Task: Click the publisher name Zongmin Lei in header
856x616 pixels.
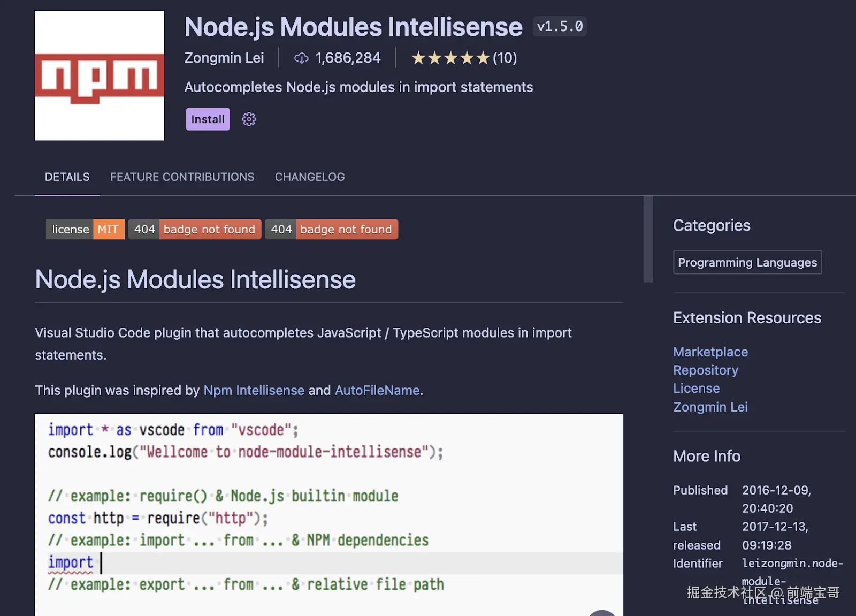Action: 224,58
